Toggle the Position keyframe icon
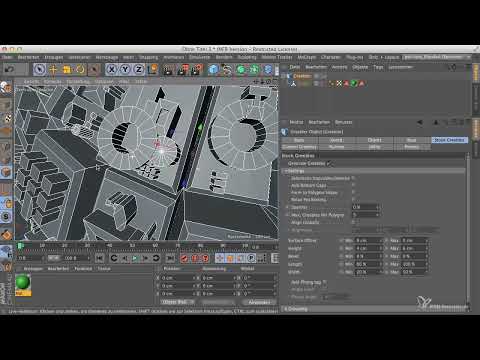The width and height of the screenshot is (480, 360). pos(219,258)
